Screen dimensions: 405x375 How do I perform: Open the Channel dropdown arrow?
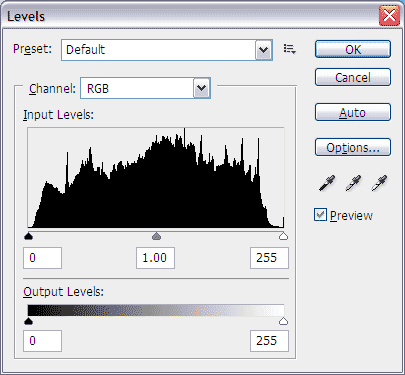tap(201, 88)
